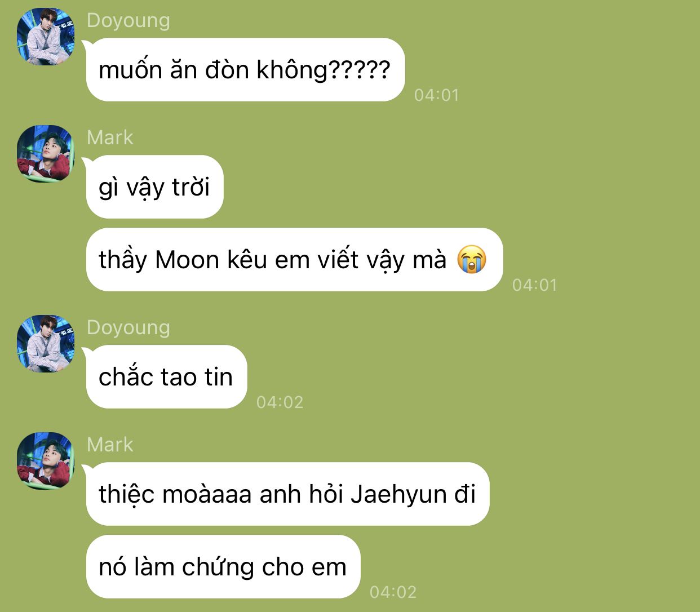Tap Mark's avatar above 'gì vậy trời'
Screen dimensions: 700x612
[x=46, y=153]
